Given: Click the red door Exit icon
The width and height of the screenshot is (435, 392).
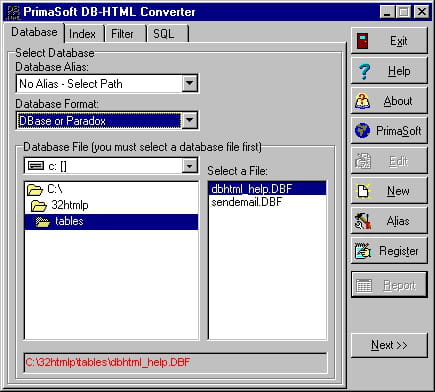Looking at the screenshot, I should pyautogui.click(x=363, y=41).
